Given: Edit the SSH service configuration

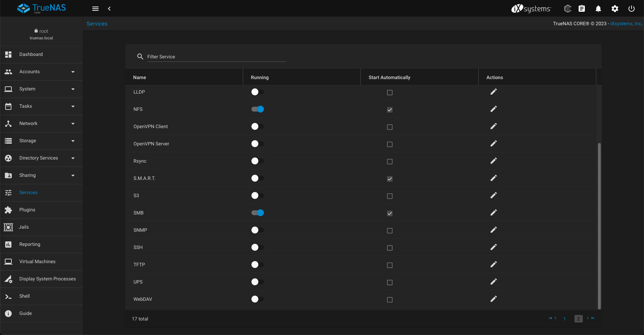Looking at the screenshot, I should [x=494, y=247].
